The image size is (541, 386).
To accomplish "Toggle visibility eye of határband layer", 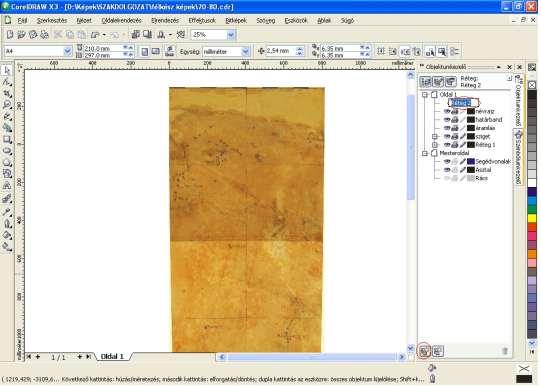I will 447,120.
